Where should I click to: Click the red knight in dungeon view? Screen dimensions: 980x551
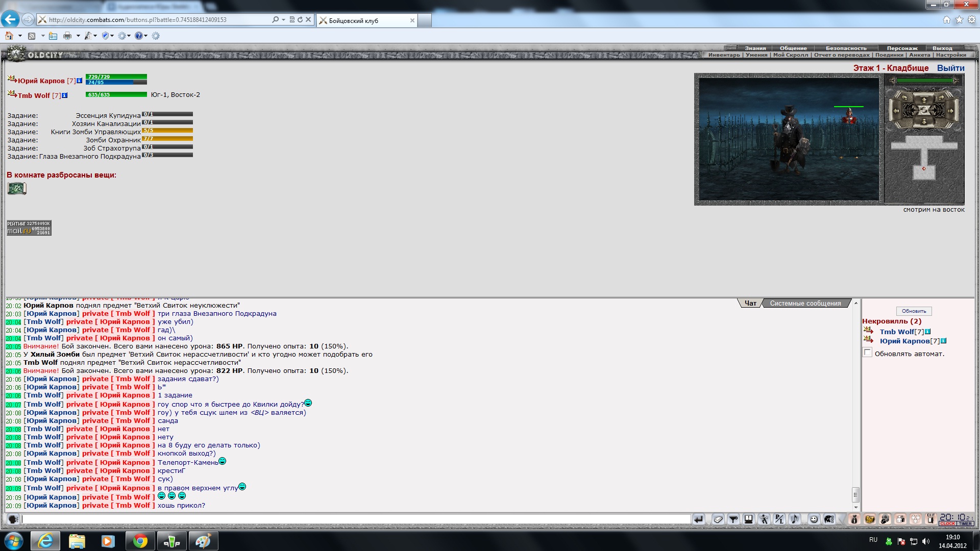tap(849, 116)
